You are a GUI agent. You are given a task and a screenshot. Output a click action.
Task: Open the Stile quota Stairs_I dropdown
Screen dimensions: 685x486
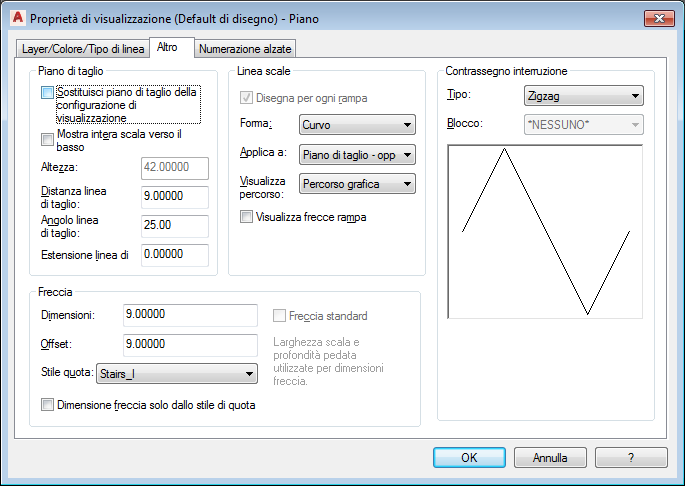pyautogui.click(x=177, y=374)
